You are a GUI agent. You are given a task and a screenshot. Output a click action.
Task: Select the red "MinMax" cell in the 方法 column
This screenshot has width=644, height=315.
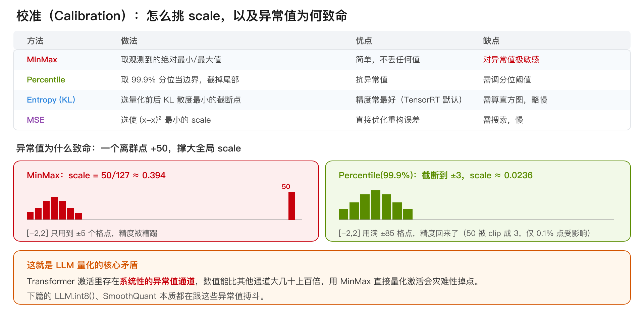pyautogui.click(x=42, y=60)
